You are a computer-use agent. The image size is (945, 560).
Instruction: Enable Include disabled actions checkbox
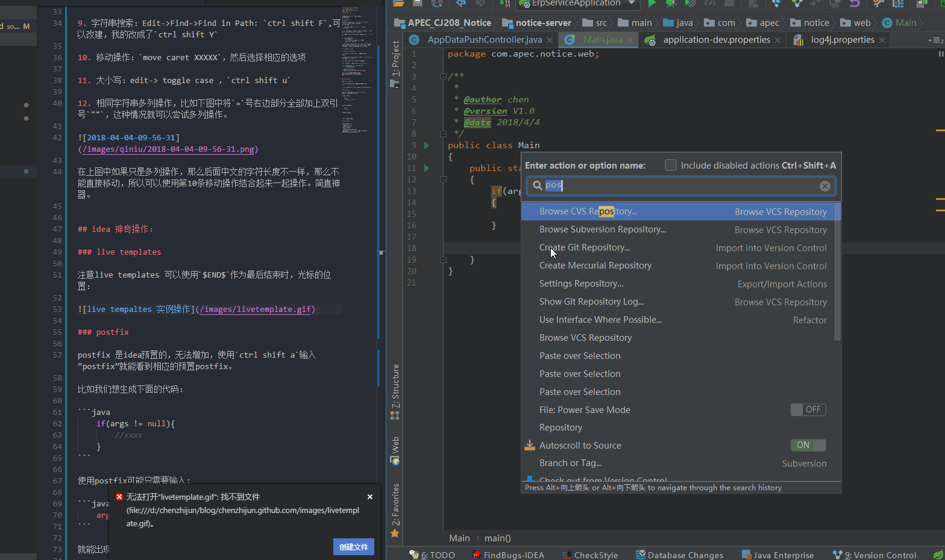tap(671, 165)
